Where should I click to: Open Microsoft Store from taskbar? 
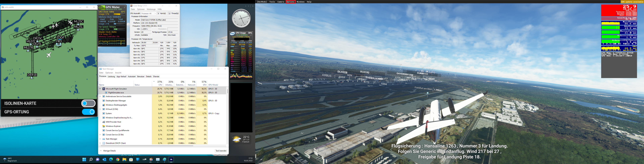[131, 159]
